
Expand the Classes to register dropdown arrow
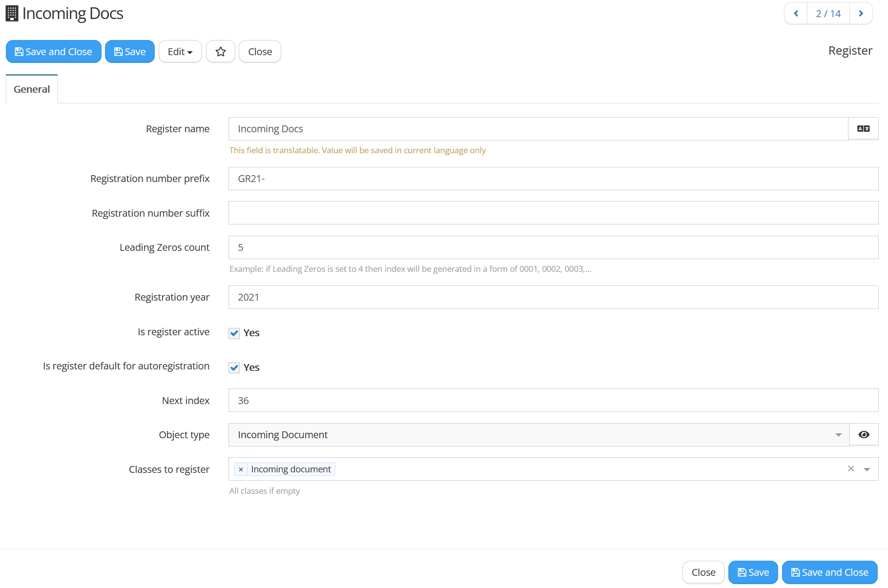867,468
